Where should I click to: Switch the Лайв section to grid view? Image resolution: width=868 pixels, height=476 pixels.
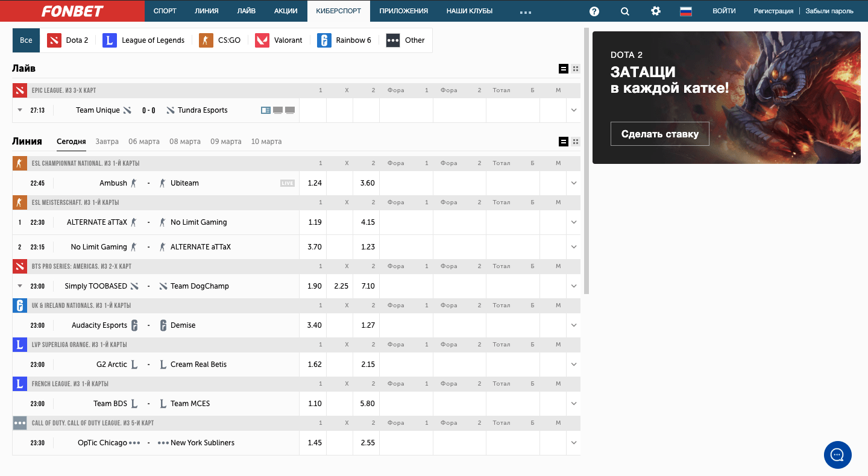576,69
